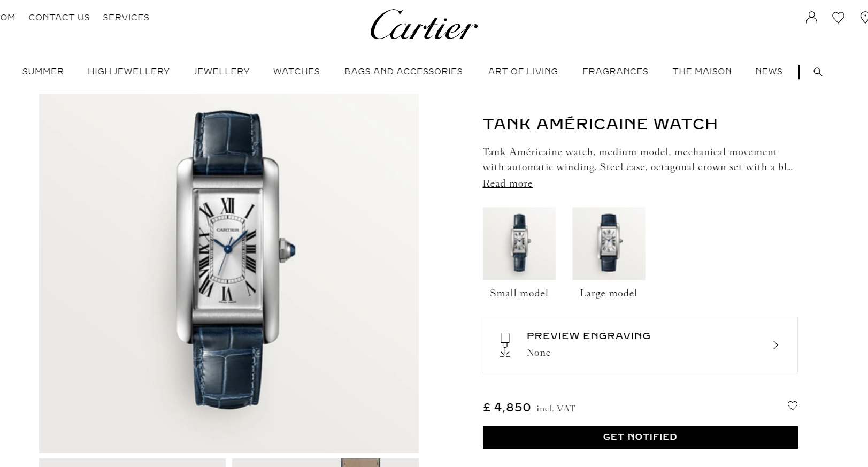
Task: Expand Preview Engraving chevron arrow
Action: (x=775, y=345)
